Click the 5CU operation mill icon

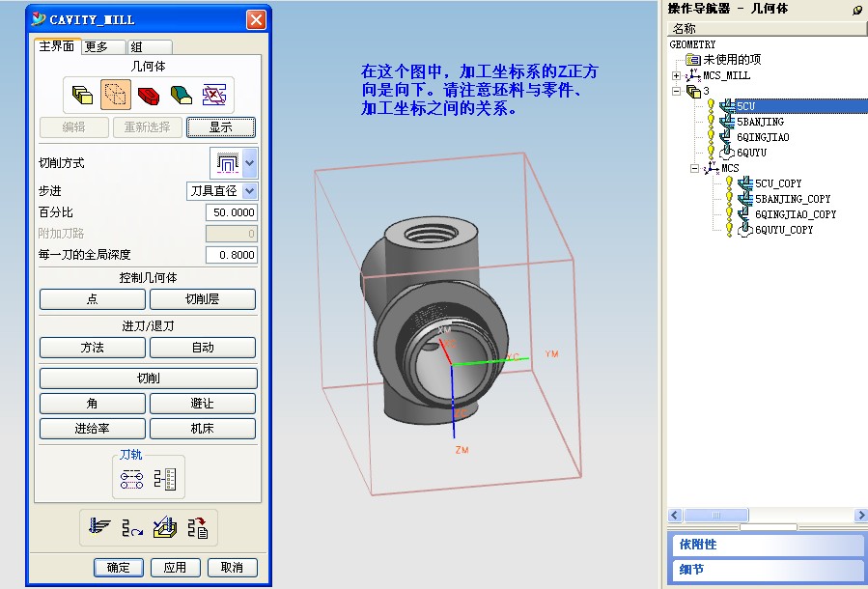point(727,106)
